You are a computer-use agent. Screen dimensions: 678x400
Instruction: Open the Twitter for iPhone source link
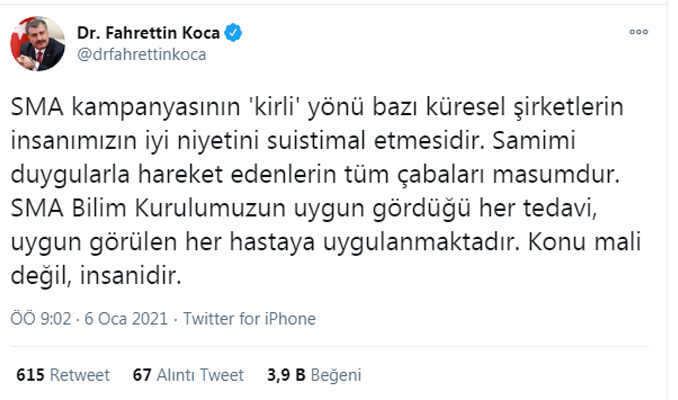(x=248, y=320)
